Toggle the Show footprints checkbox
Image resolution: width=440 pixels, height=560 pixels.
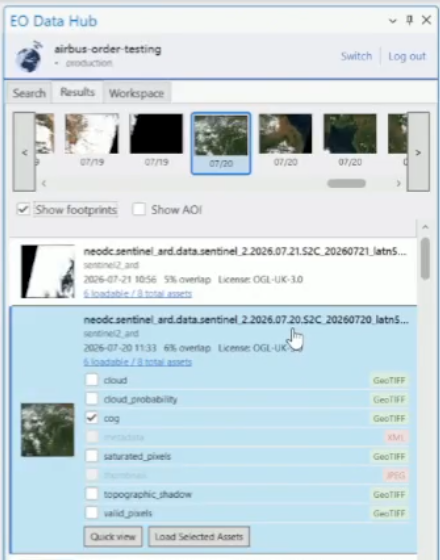click(23, 209)
